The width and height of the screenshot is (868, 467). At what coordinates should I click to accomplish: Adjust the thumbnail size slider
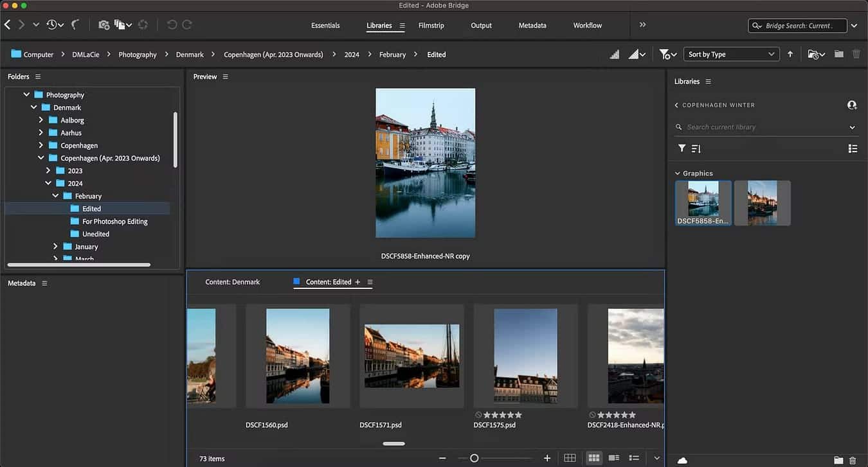point(474,458)
